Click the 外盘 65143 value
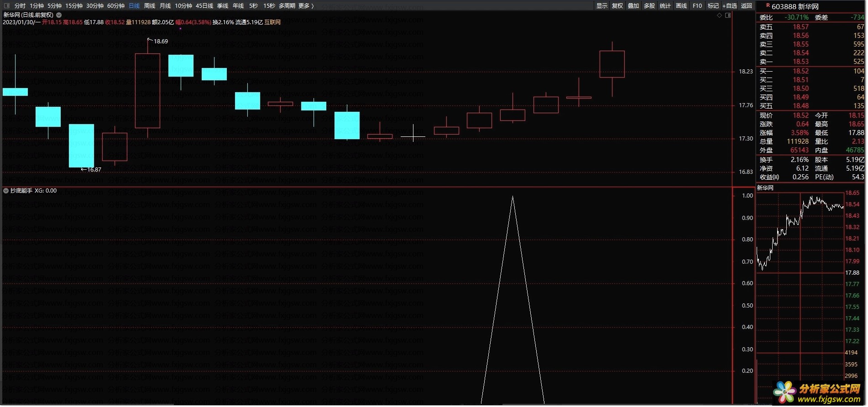 coord(799,150)
